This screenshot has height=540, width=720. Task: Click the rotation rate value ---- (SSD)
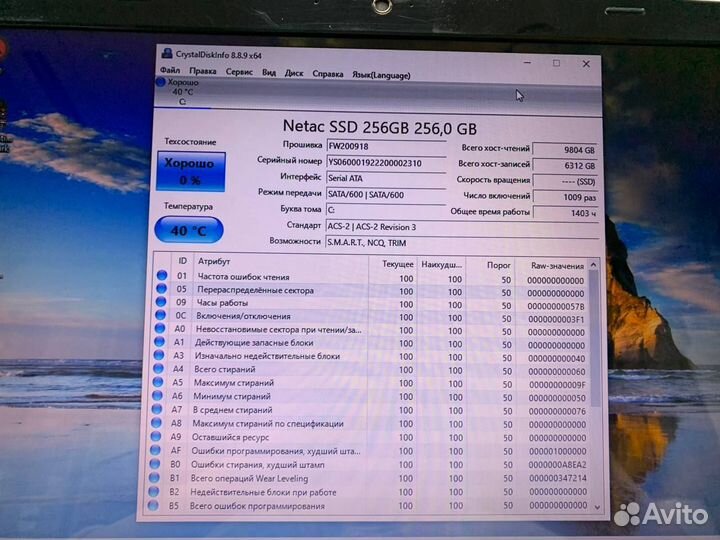click(565, 181)
